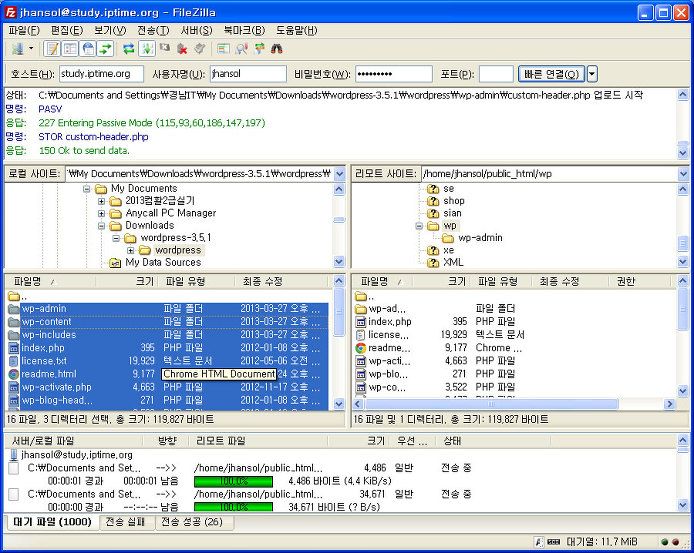Click the 비밀번호 input field

[394, 74]
